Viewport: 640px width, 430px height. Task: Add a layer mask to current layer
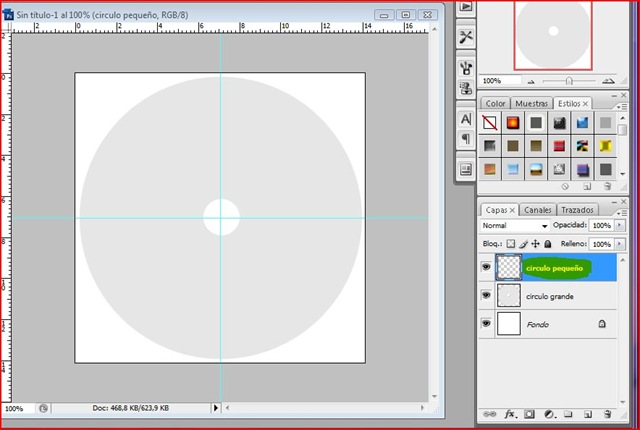(529, 413)
